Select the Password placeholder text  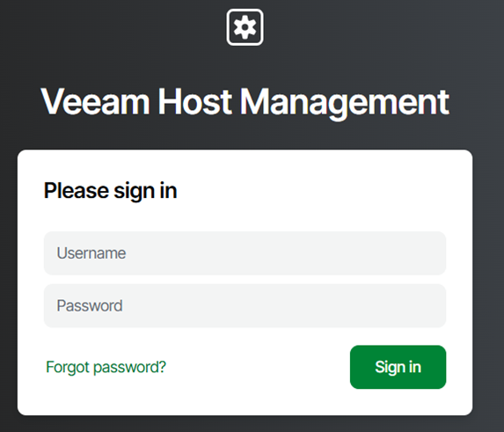click(x=90, y=305)
